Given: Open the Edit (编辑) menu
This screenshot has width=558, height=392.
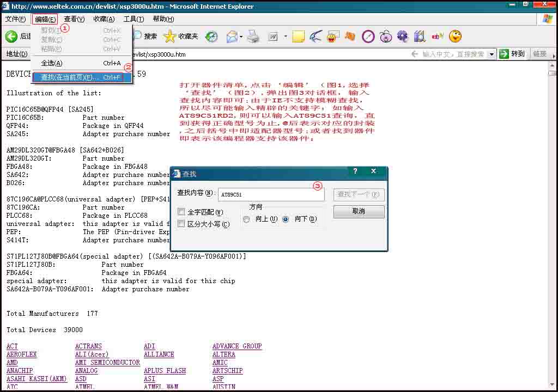Looking at the screenshot, I should tap(45, 19).
